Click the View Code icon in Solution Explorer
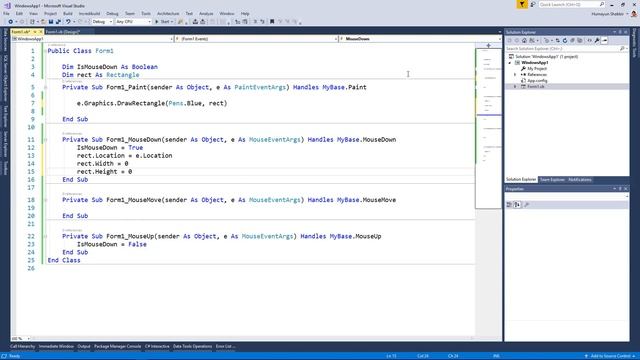 tap(589, 40)
